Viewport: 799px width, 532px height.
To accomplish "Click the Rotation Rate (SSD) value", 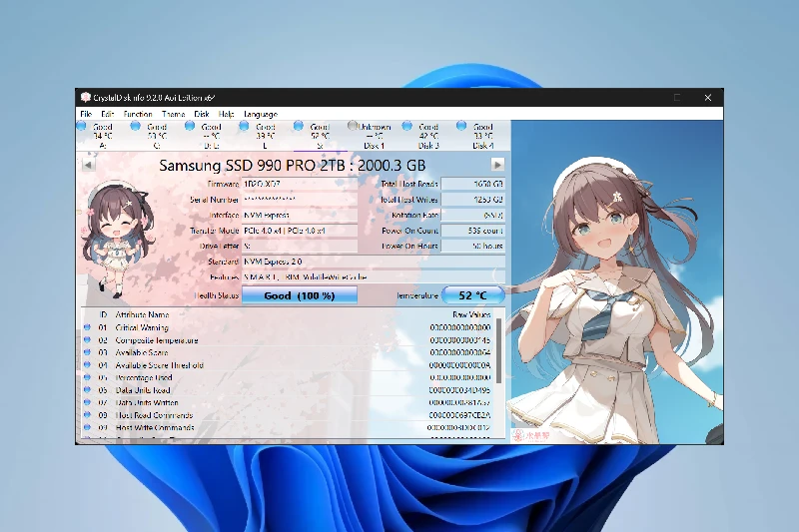I will 472,215.
